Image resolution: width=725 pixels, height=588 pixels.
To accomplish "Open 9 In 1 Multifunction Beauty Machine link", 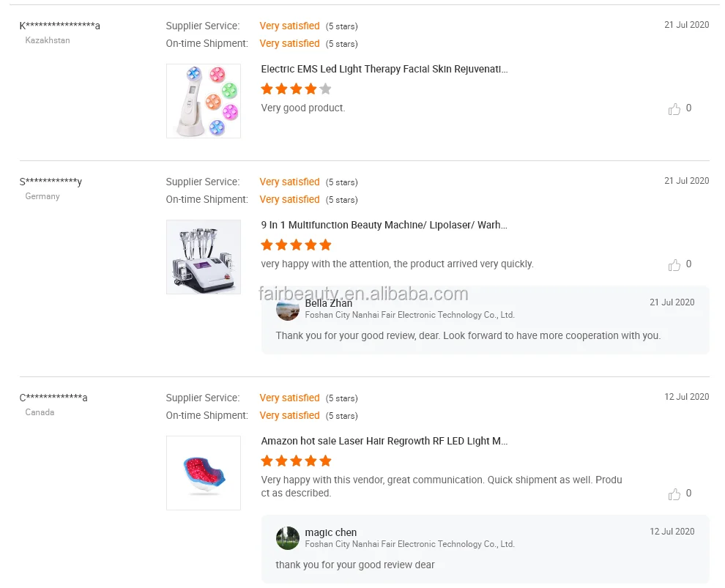I will pos(384,226).
